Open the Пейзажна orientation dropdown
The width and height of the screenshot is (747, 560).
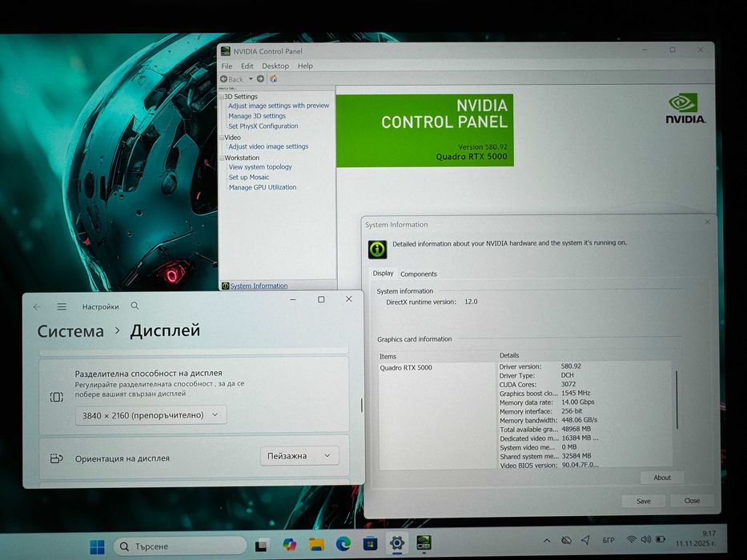coord(299,456)
